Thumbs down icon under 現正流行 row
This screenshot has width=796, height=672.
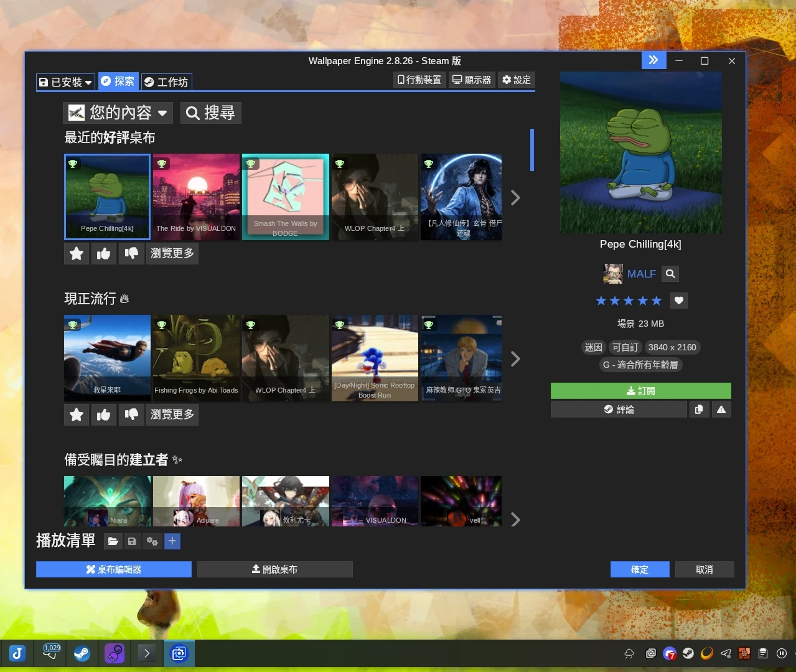coord(131,414)
